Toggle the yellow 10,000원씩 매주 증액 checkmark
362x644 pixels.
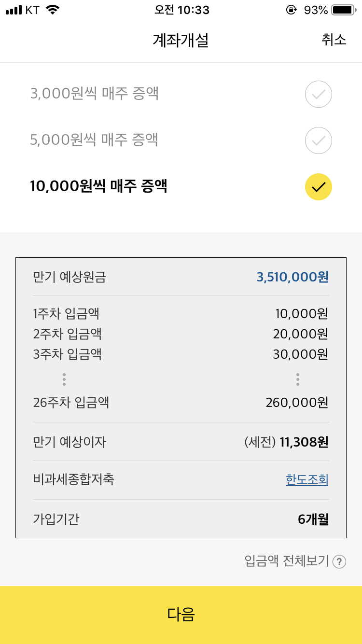point(319,187)
